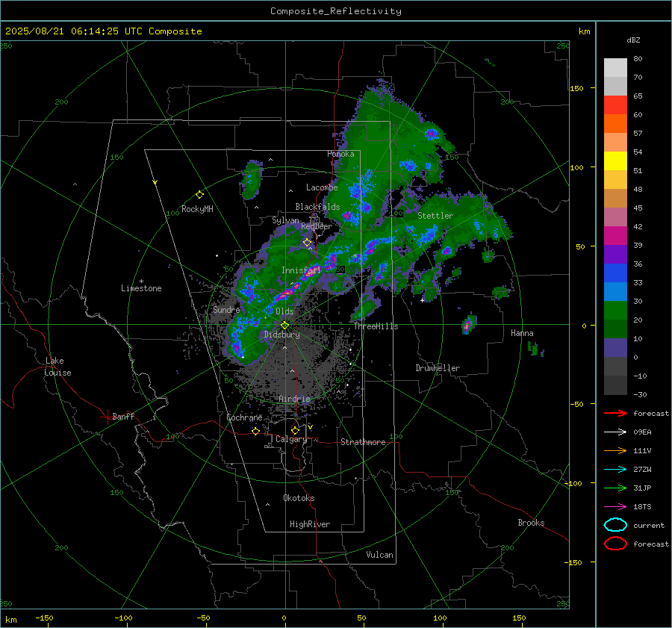Select the pink 42–45 dBZ swatch
The height and width of the screenshot is (628, 672).
(x=615, y=217)
